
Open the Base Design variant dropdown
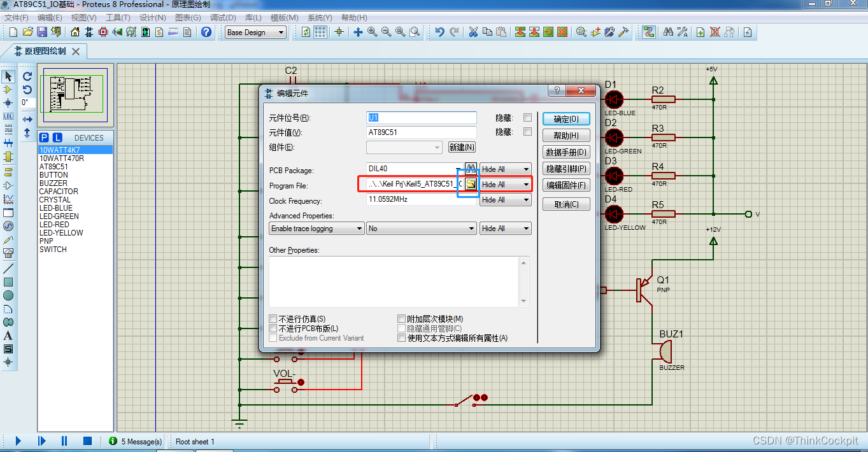click(x=256, y=32)
